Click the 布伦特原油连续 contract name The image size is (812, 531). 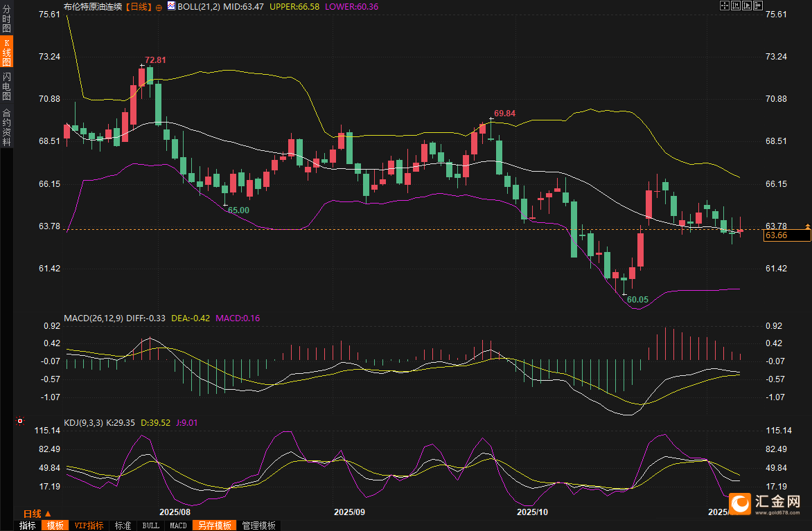(x=94, y=7)
